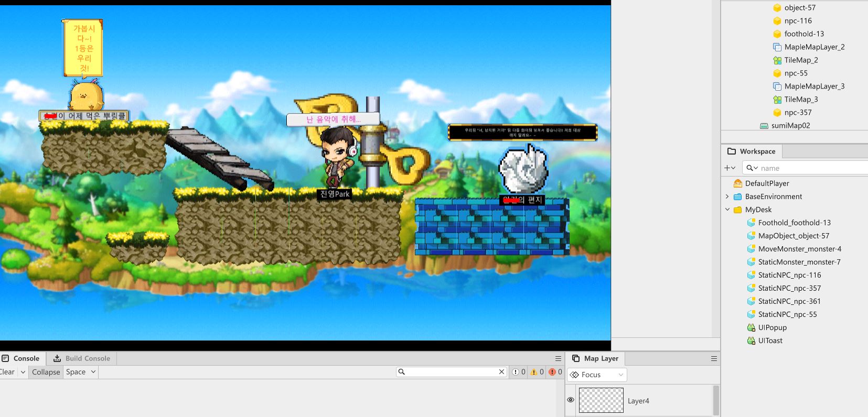
Task: Toggle console warning message filter
Action: [x=537, y=372]
